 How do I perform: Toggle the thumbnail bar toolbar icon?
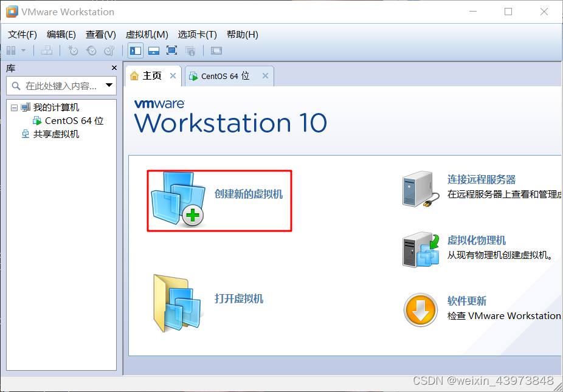154,50
